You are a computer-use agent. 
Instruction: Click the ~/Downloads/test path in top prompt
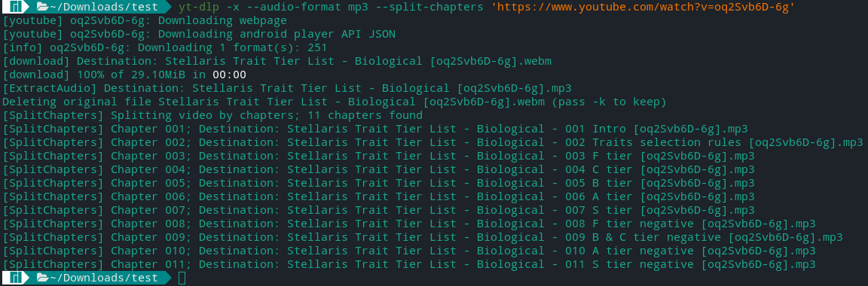104,8
